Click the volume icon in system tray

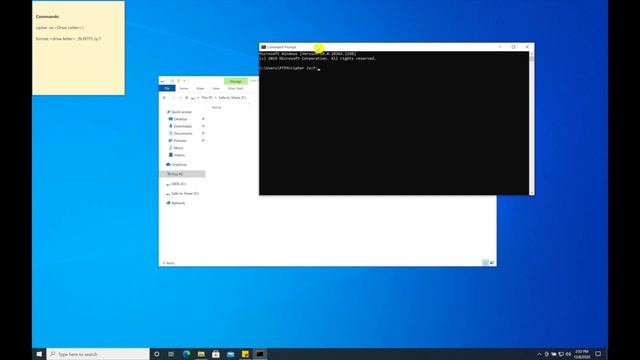568,354
